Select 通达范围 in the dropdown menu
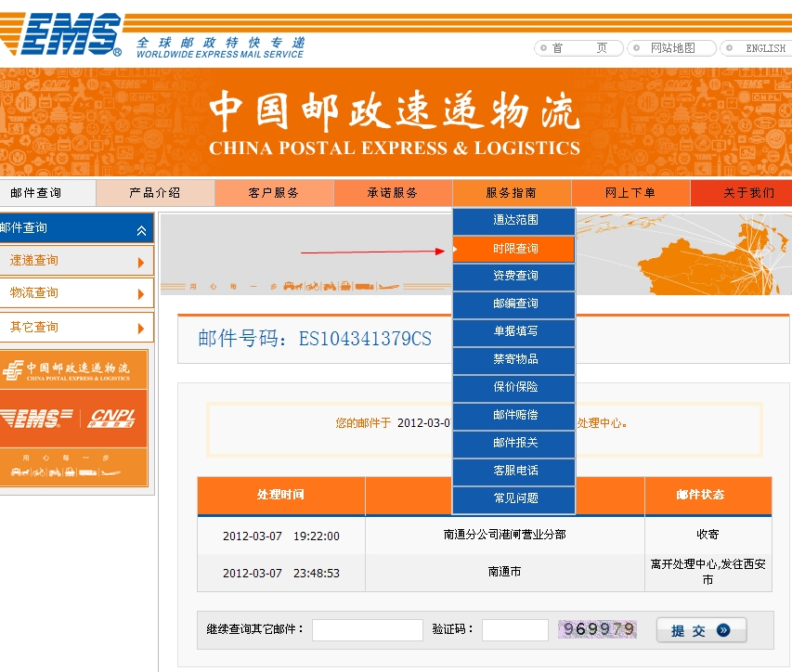Screen dimensions: 792x672 coord(514,220)
